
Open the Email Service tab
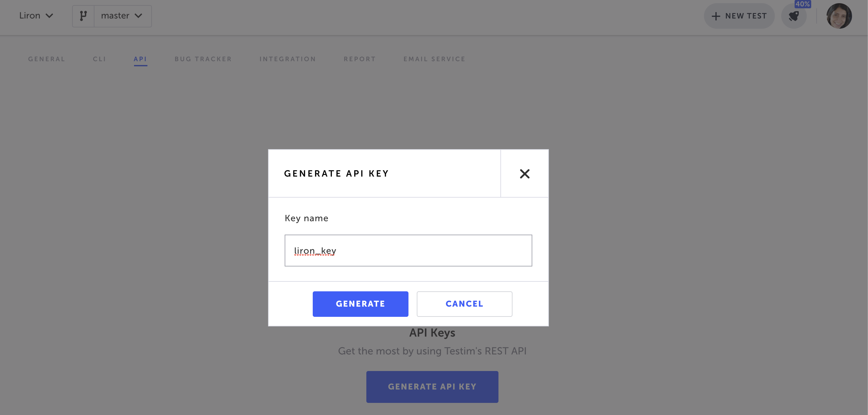click(x=434, y=59)
